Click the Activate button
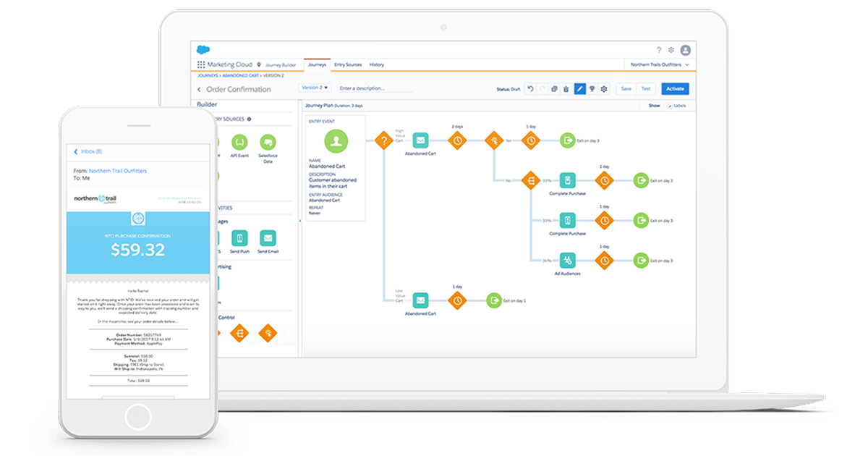868x456 pixels. [x=675, y=88]
